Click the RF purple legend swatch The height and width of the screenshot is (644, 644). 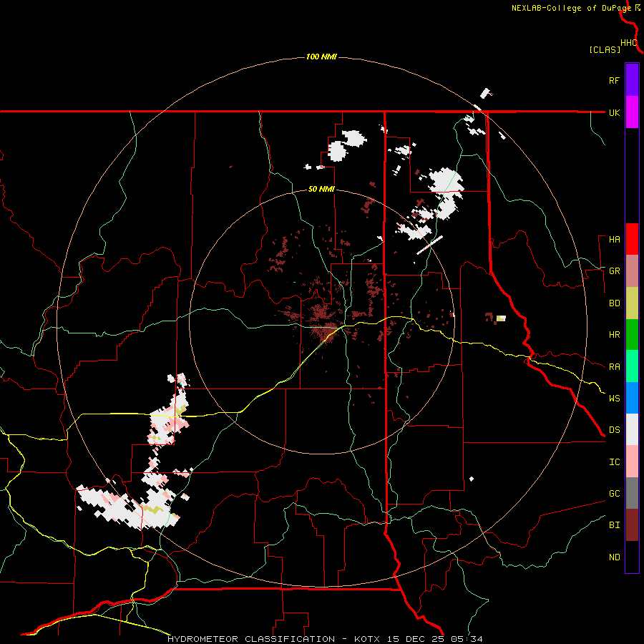[632, 80]
